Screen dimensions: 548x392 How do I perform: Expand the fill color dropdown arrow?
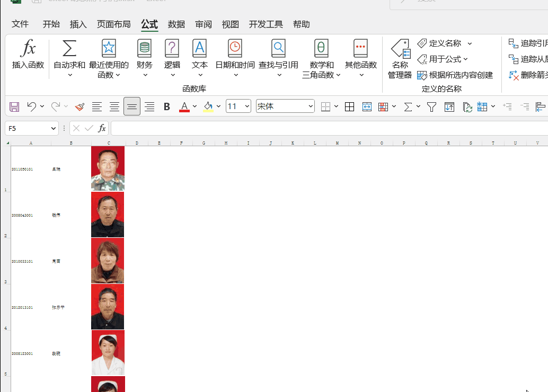pos(218,106)
